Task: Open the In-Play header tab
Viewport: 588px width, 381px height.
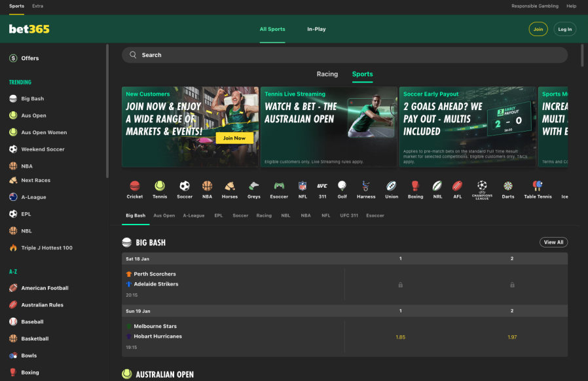Action: pyautogui.click(x=316, y=29)
